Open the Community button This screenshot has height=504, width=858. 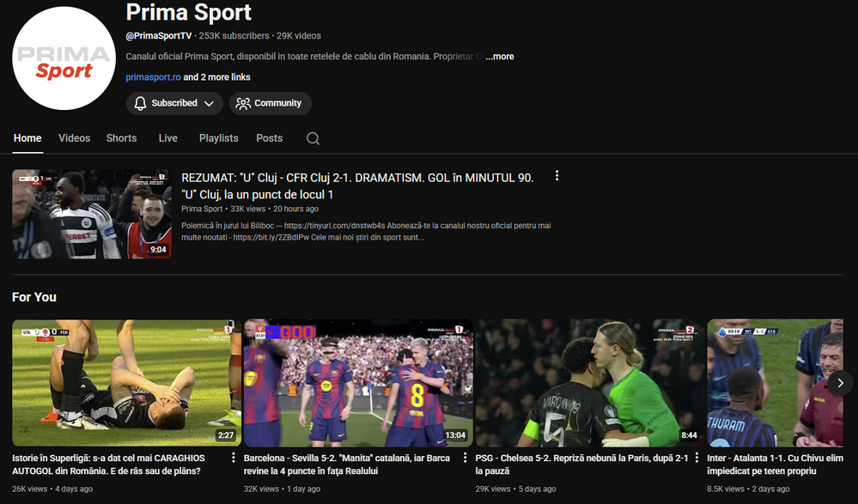tap(271, 103)
